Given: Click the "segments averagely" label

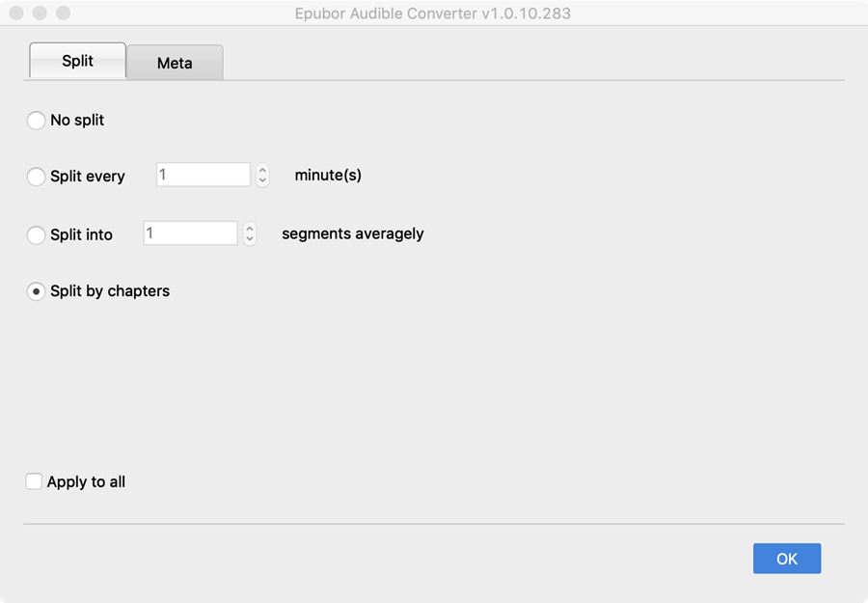Looking at the screenshot, I should tap(352, 233).
